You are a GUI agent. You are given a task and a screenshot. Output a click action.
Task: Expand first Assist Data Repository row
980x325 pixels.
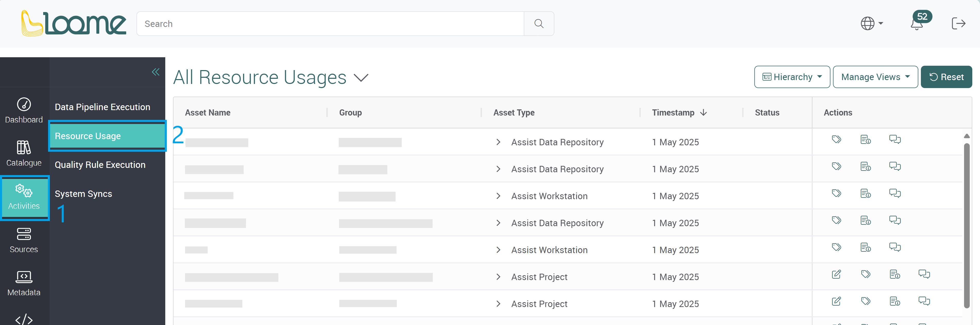[x=498, y=142]
